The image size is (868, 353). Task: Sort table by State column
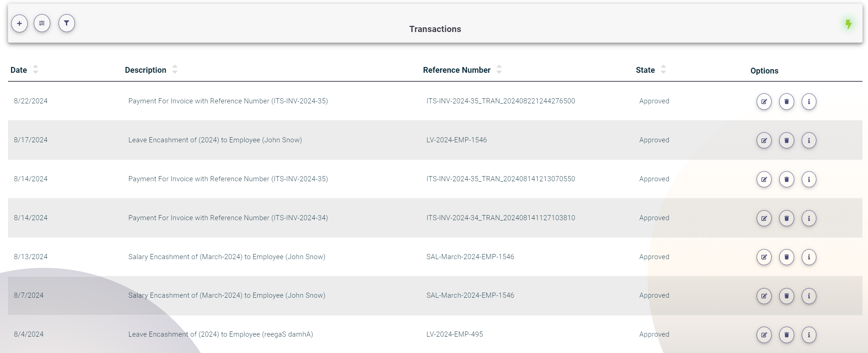663,70
